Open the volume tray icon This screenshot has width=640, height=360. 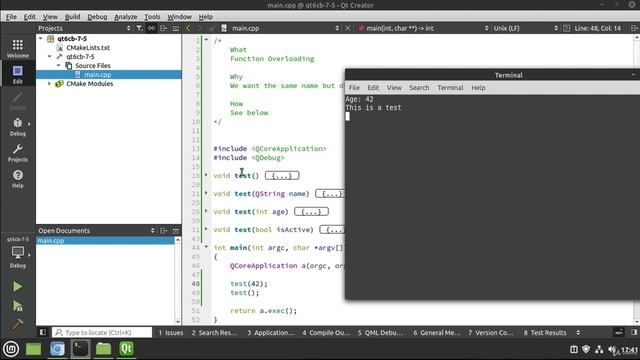pos(612,349)
